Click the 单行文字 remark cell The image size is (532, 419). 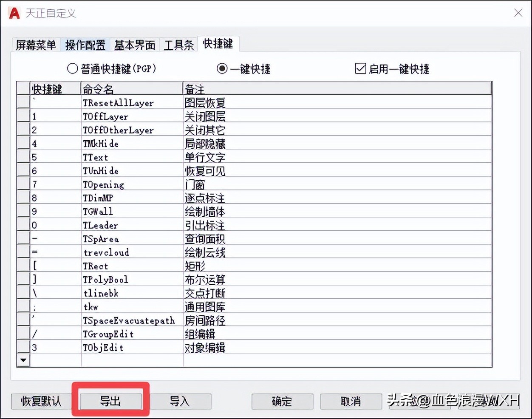point(337,157)
